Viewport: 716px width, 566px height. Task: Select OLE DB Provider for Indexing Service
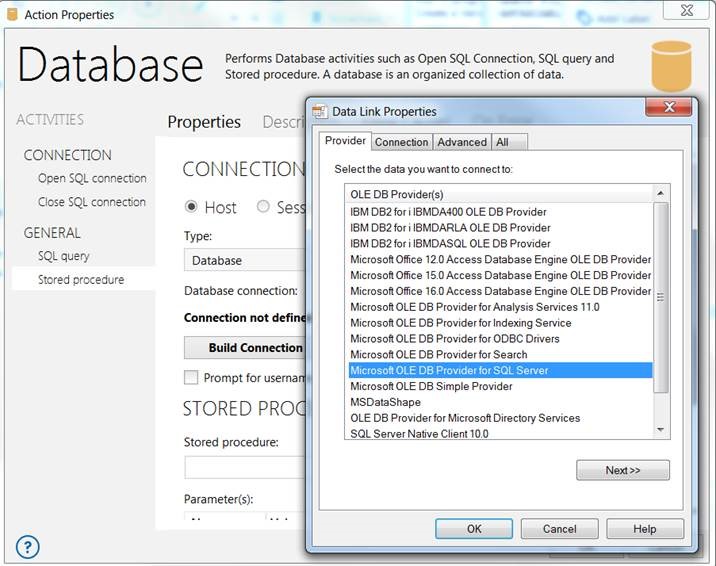[x=500, y=323]
